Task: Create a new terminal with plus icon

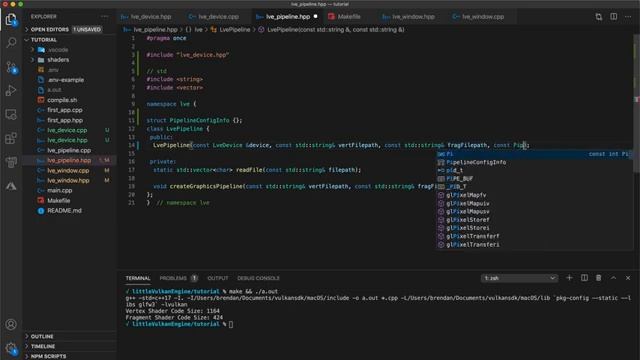Action: [569, 278]
